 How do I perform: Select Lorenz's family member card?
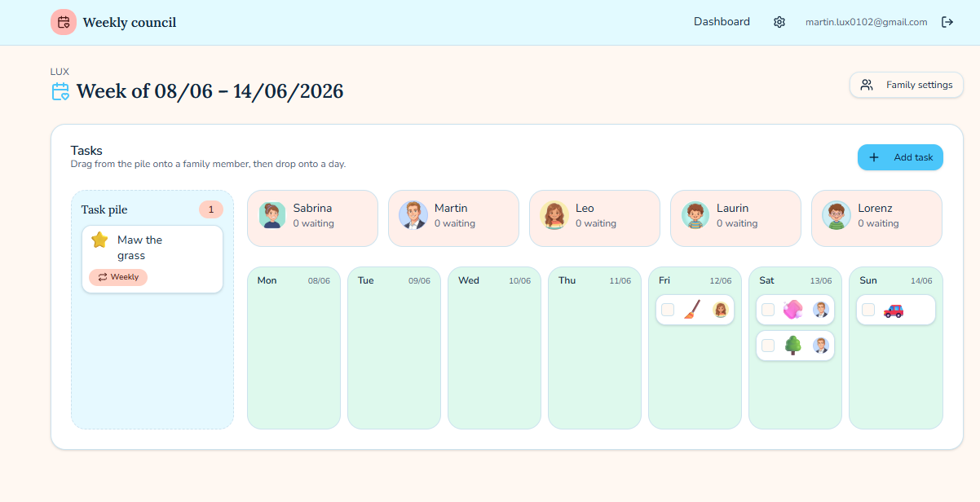click(x=876, y=218)
